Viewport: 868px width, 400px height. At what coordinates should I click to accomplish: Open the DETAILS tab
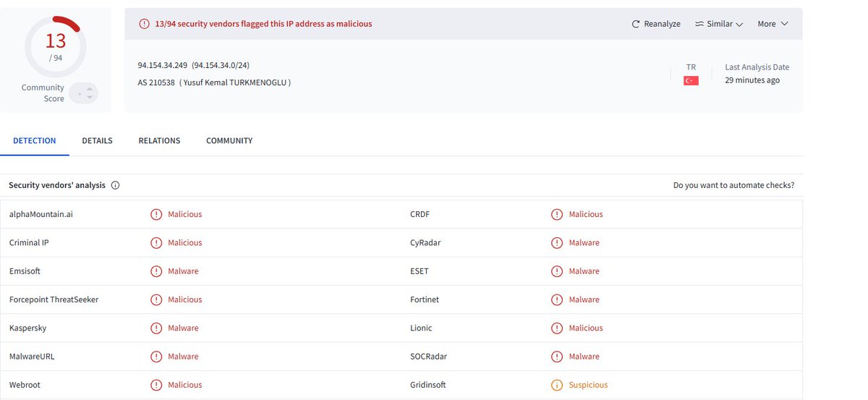(x=98, y=140)
